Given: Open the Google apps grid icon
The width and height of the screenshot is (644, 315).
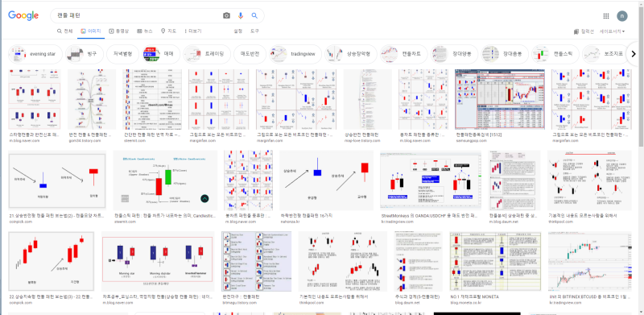Looking at the screenshot, I should [606, 16].
